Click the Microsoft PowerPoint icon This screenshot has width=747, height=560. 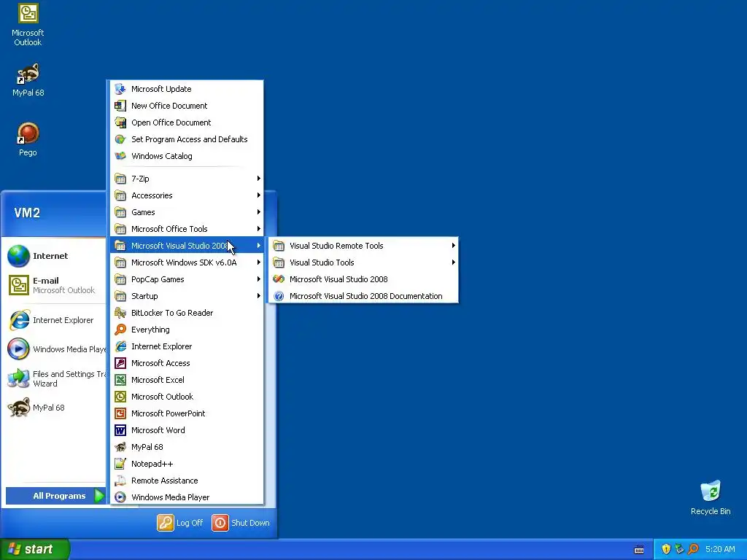[x=120, y=413]
